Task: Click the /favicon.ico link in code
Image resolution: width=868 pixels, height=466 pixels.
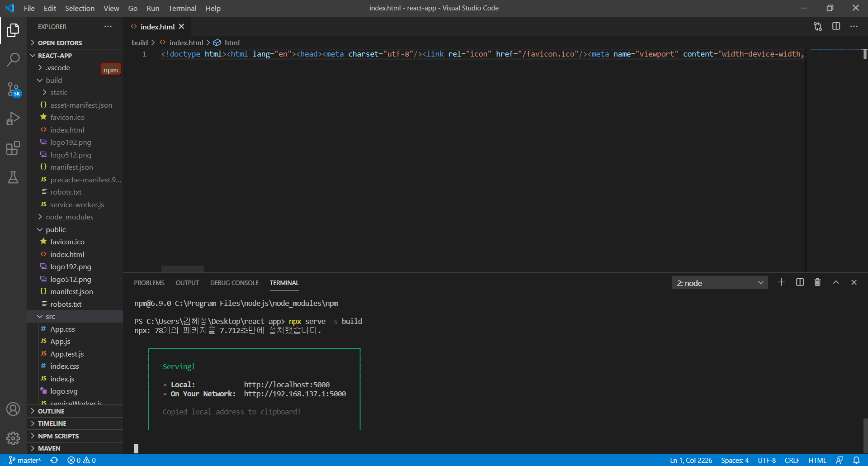Action: click(548, 54)
